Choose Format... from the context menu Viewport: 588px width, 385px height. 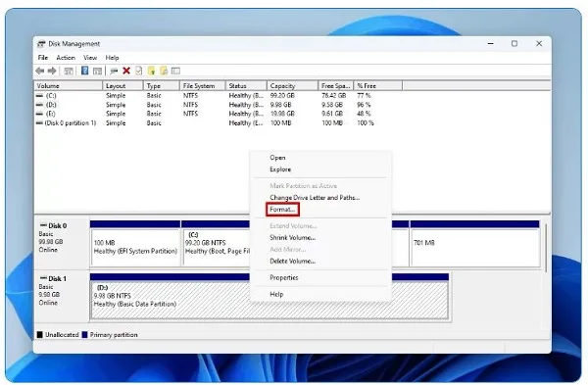point(282,210)
